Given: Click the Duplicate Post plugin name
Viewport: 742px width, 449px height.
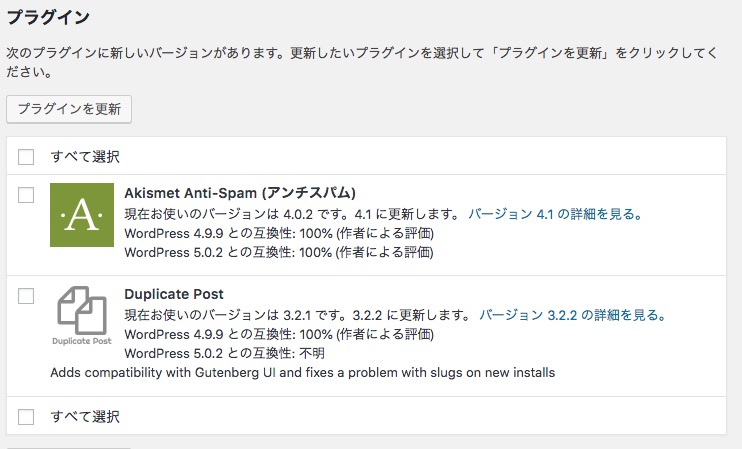Looking at the screenshot, I should click(x=174, y=294).
